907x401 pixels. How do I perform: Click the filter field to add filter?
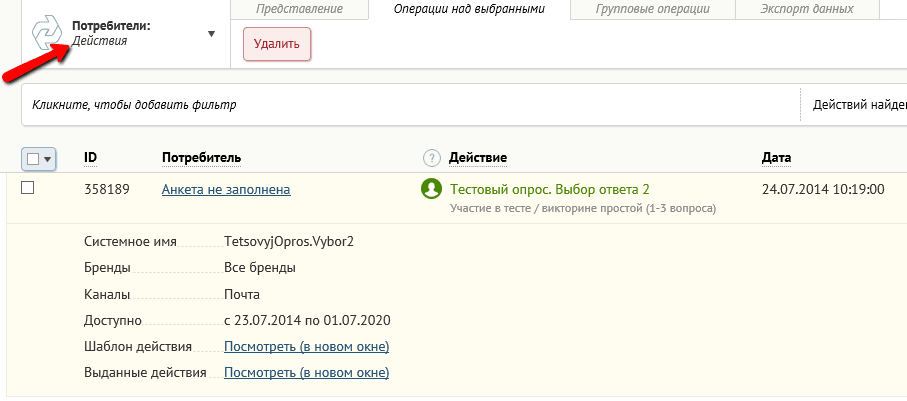(x=411, y=105)
